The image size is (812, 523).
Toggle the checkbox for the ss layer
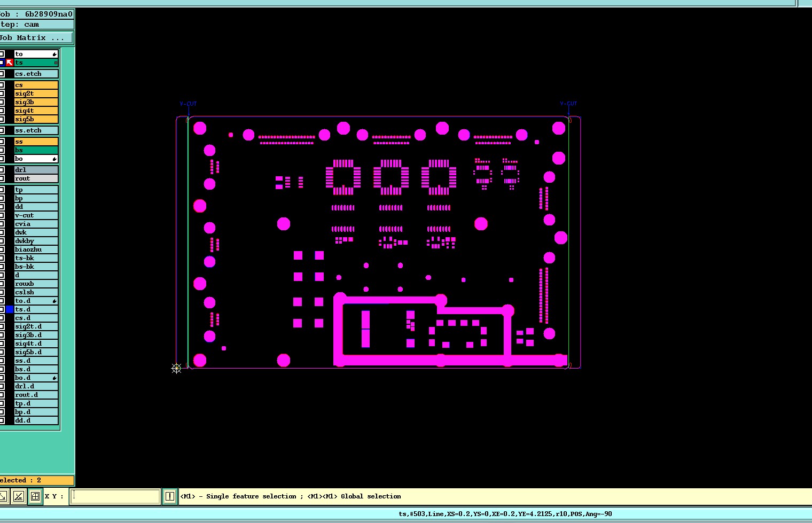click(x=2, y=142)
